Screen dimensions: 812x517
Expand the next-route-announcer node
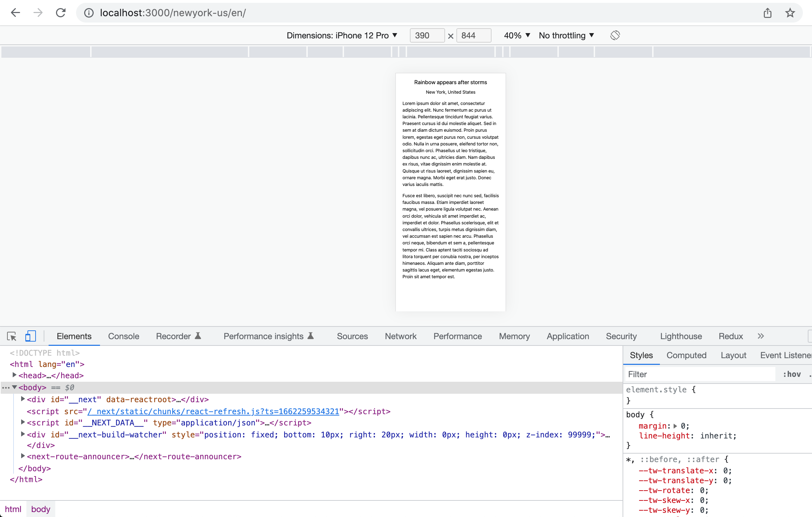coord(23,456)
